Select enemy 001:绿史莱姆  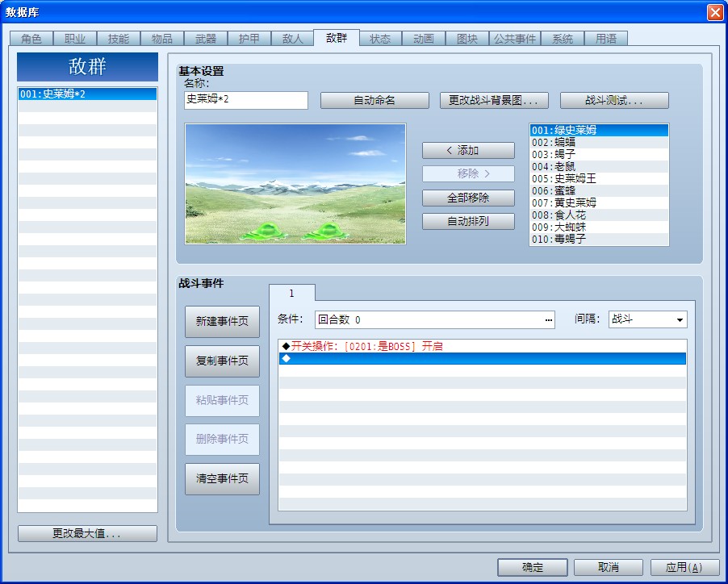pyautogui.click(x=599, y=131)
